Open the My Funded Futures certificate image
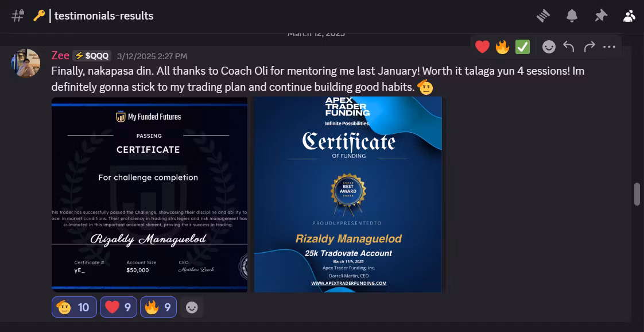644x332 pixels. pos(149,194)
